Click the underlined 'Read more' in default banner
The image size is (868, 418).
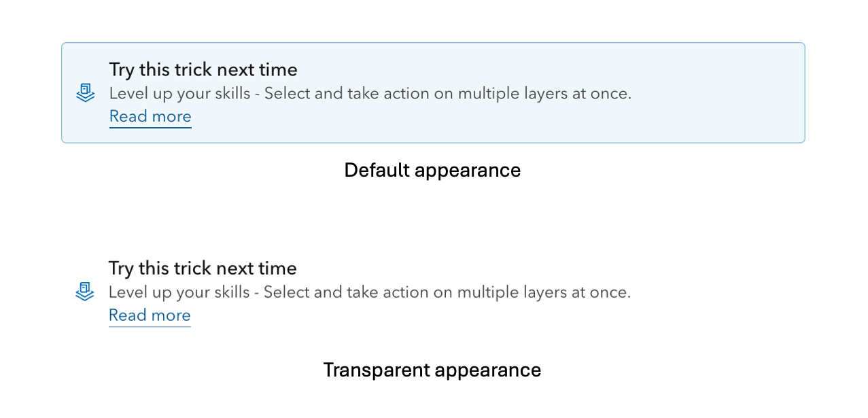click(150, 116)
